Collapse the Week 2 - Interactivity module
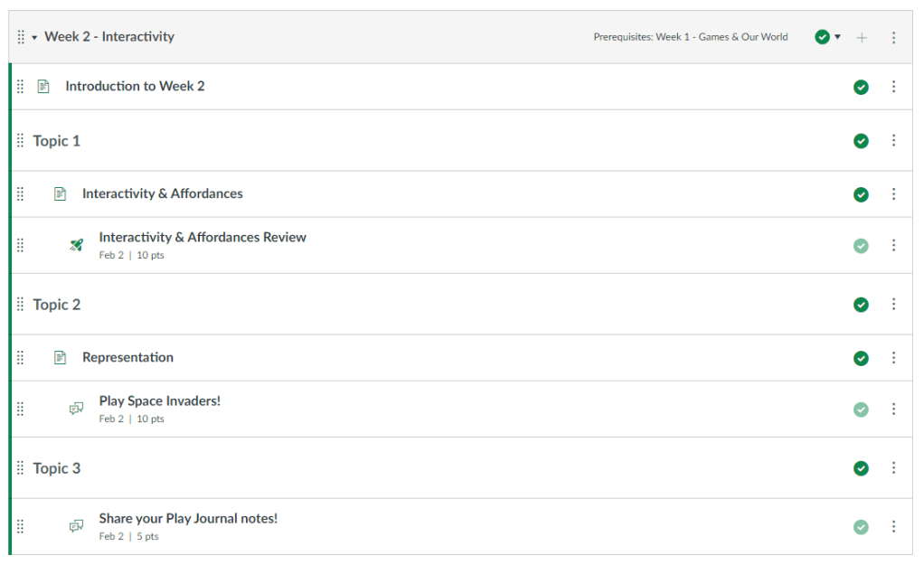 click(34, 37)
